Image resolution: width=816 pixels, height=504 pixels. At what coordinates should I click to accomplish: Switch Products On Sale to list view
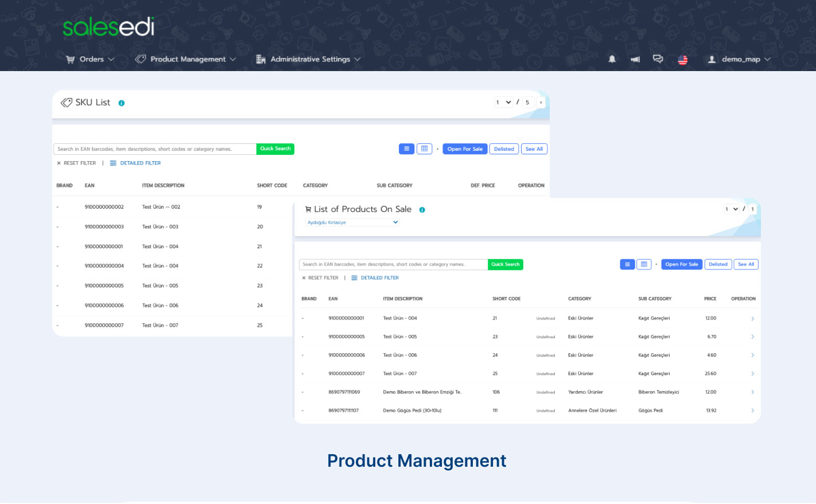(627, 264)
